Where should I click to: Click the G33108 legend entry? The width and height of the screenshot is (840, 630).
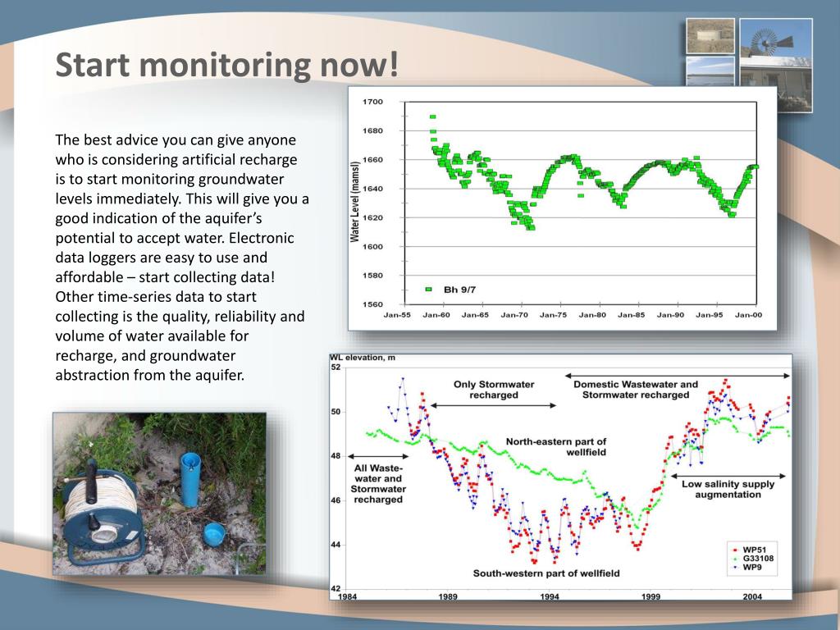pos(753,558)
